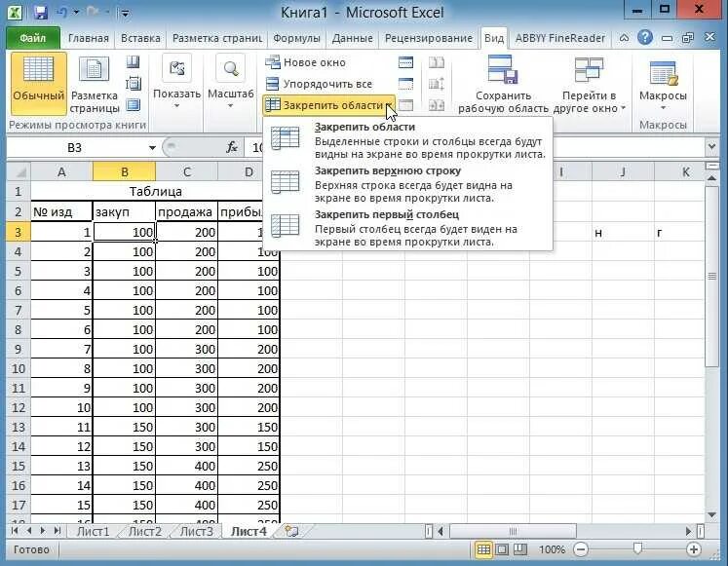Click the Новое окно icon
Screen dimensions: 728x566
273,62
